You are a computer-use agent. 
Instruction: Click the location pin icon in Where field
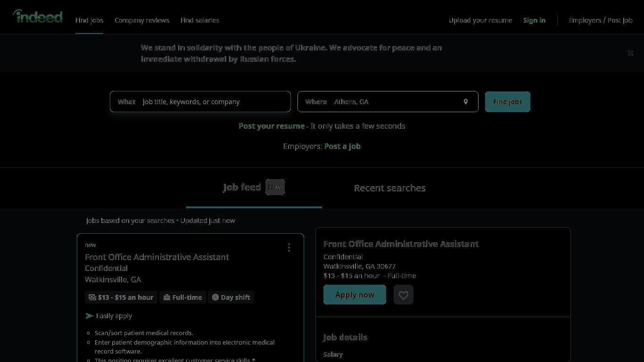[465, 102]
